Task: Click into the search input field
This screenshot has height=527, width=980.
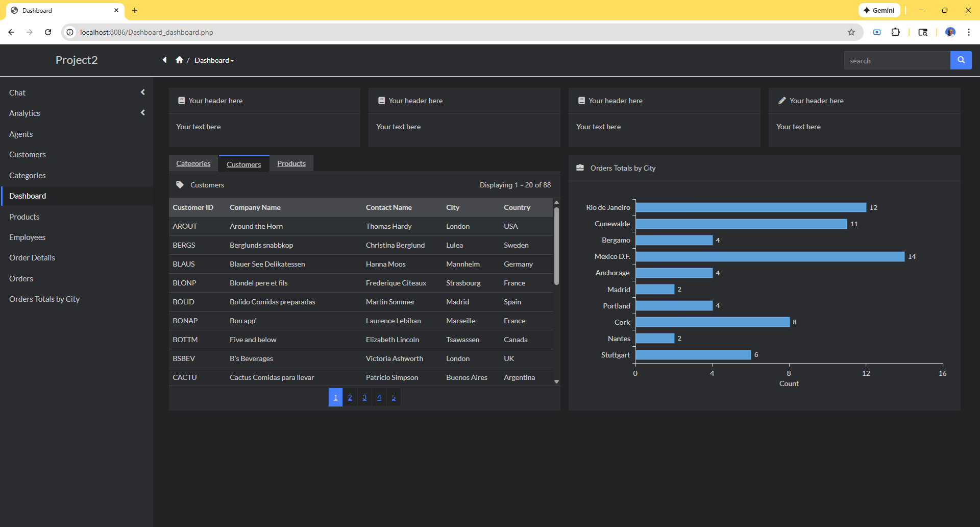Action: pyautogui.click(x=896, y=61)
